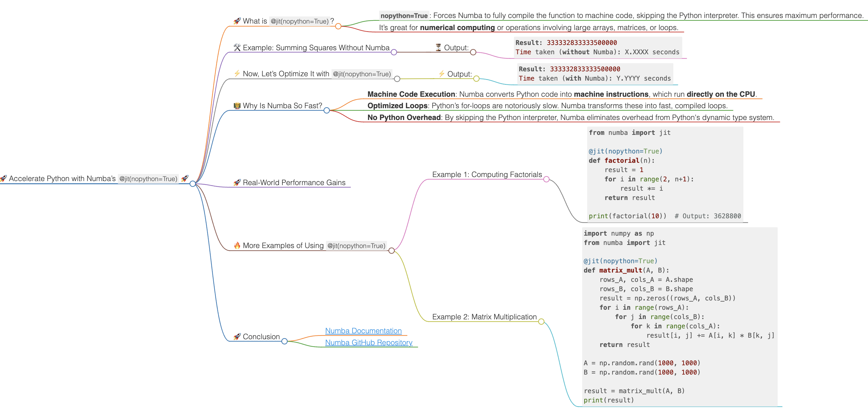Collapse the root node circle of Accelerate Python
Image resolution: width=868 pixels, height=413 pixels.
click(193, 184)
